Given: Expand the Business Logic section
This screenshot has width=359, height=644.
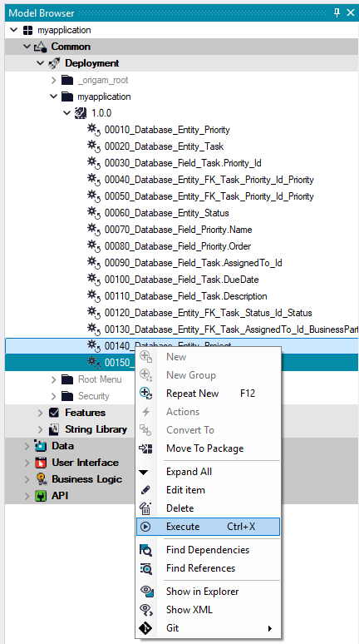Looking at the screenshot, I should [x=27, y=480].
